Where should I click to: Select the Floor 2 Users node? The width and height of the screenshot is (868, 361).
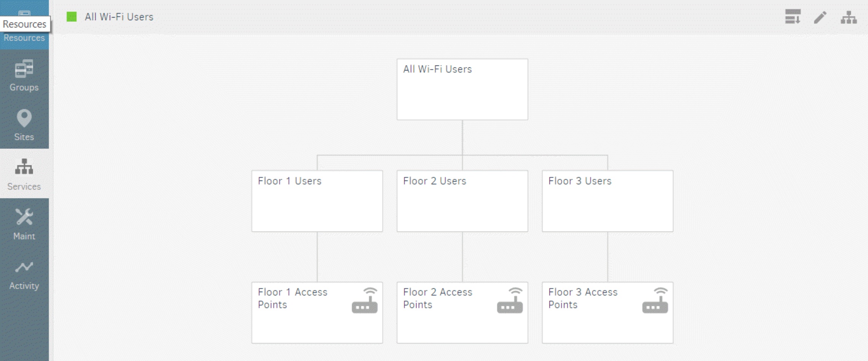[x=462, y=201]
